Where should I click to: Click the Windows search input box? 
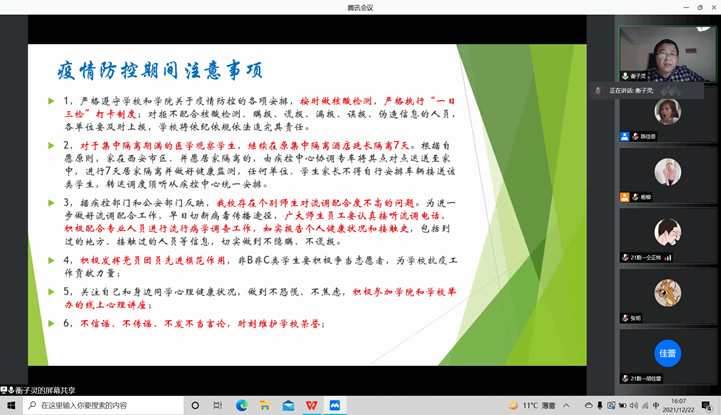(100, 405)
